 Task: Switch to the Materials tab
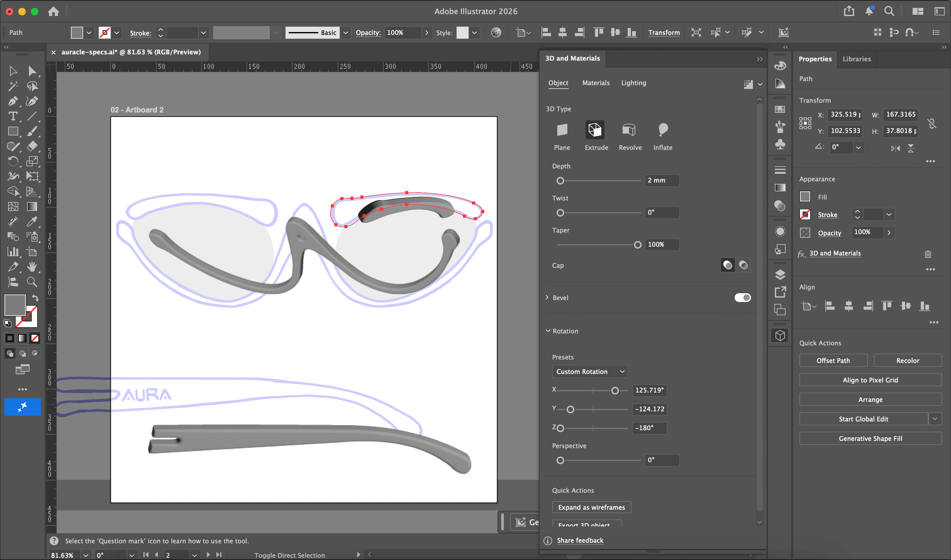point(595,83)
